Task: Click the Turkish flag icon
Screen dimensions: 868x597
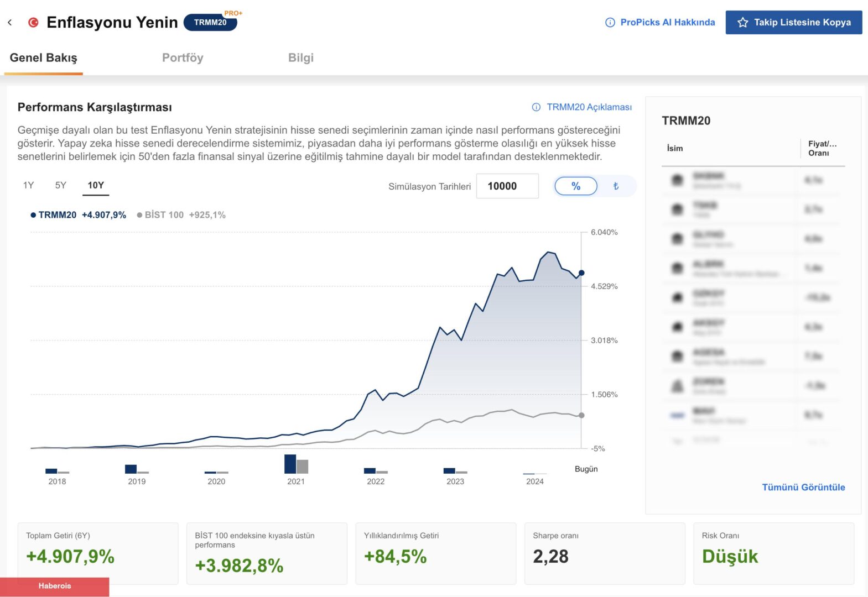Action: click(34, 23)
